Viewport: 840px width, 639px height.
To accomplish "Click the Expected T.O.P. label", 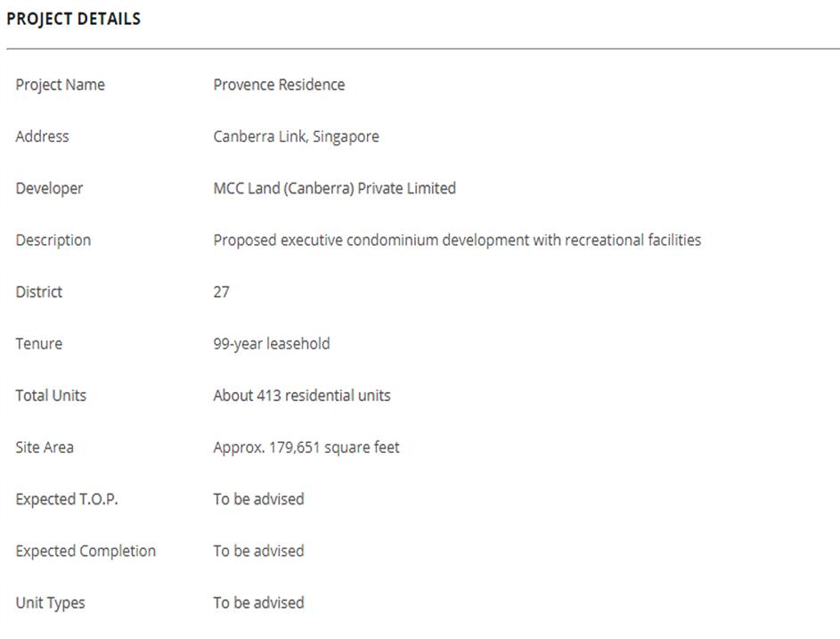I will 66,499.
